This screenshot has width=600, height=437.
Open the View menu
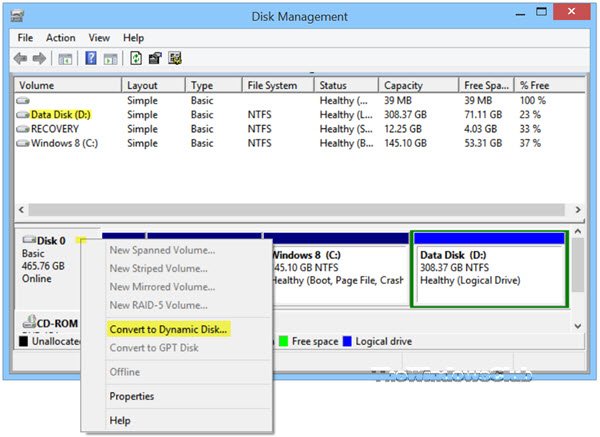tap(99, 38)
